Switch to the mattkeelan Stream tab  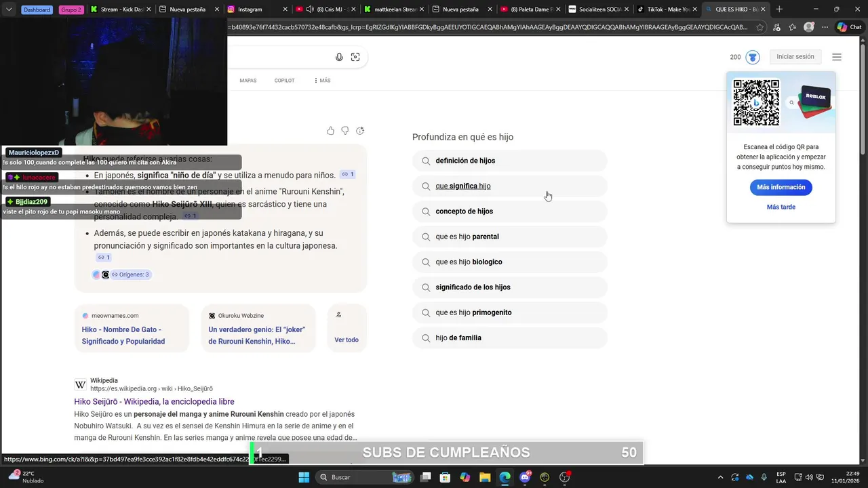394,9
